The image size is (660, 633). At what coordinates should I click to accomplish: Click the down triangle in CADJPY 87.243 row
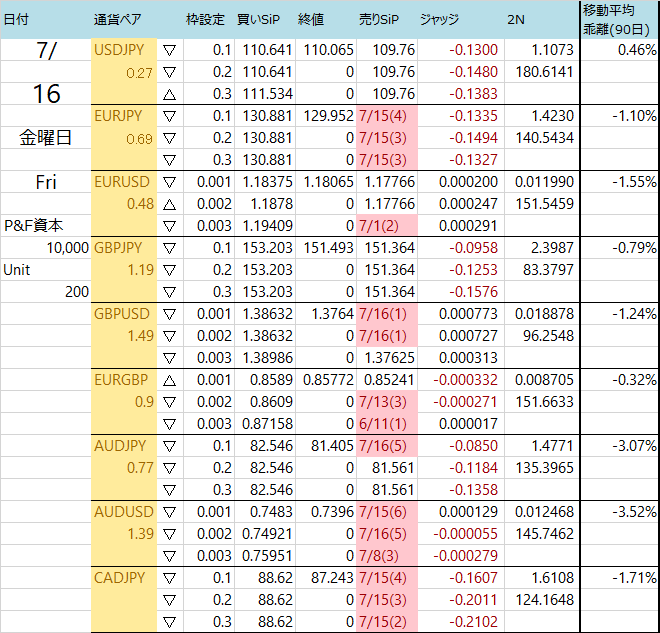[x=169, y=578]
